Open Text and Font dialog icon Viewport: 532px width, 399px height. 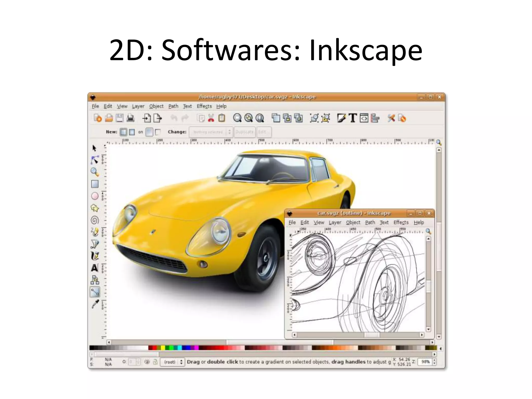(353, 118)
